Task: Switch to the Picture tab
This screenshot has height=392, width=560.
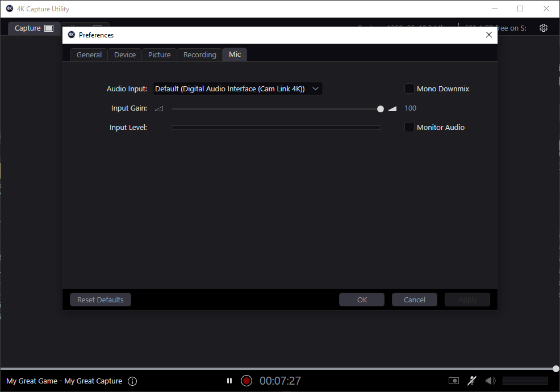Action: [x=159, y=55]
